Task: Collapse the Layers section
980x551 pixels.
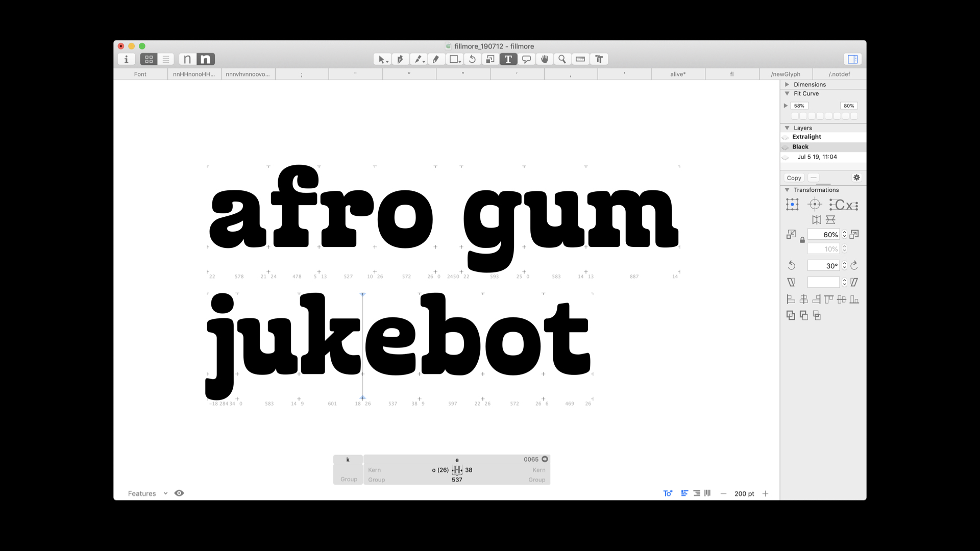Action: click(787, 128)
